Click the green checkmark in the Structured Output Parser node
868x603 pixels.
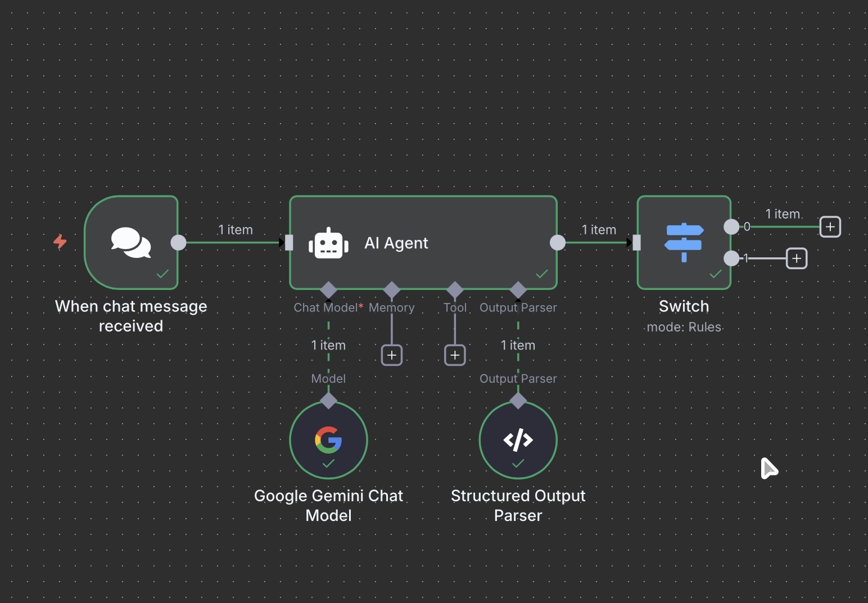pos(518,464)
